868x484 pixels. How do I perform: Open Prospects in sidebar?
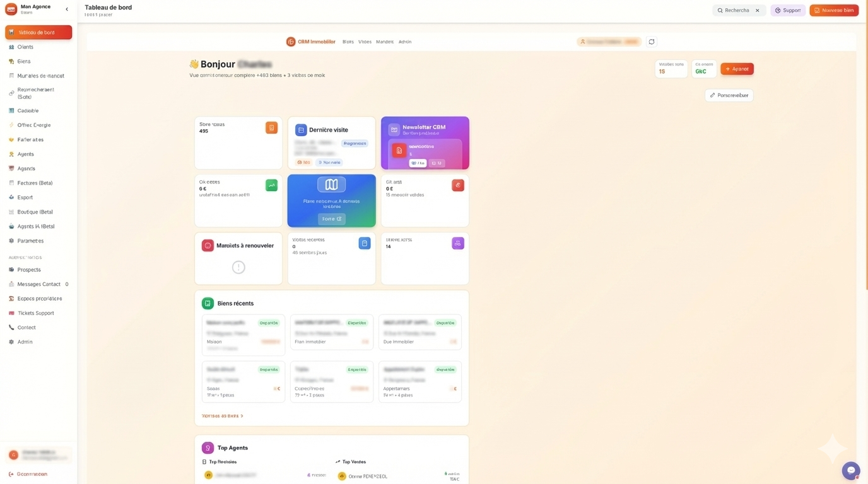pyautogui.click(x=38, y=270)
